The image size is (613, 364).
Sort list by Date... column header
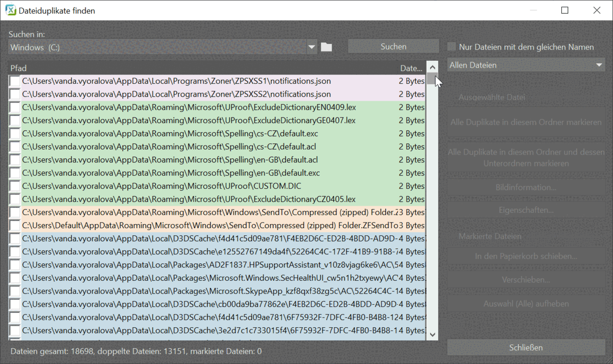(411, 68)
